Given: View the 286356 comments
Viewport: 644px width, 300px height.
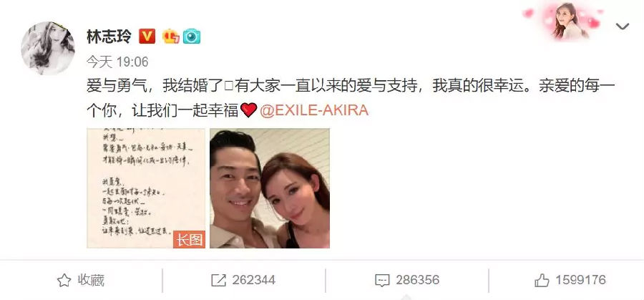Looking at the screenshot, I should [x=407, y=281].
